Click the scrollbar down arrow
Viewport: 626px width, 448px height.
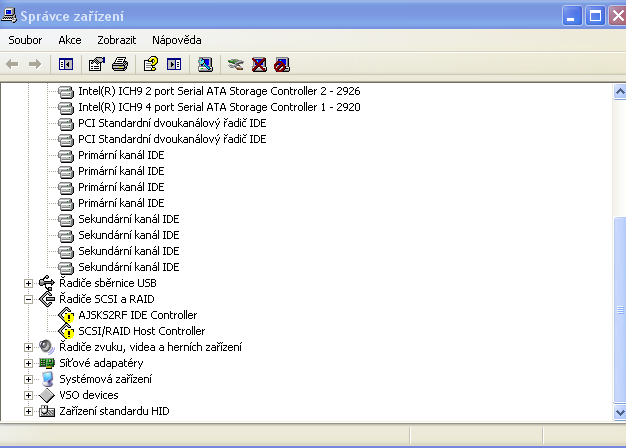(620, 412)
